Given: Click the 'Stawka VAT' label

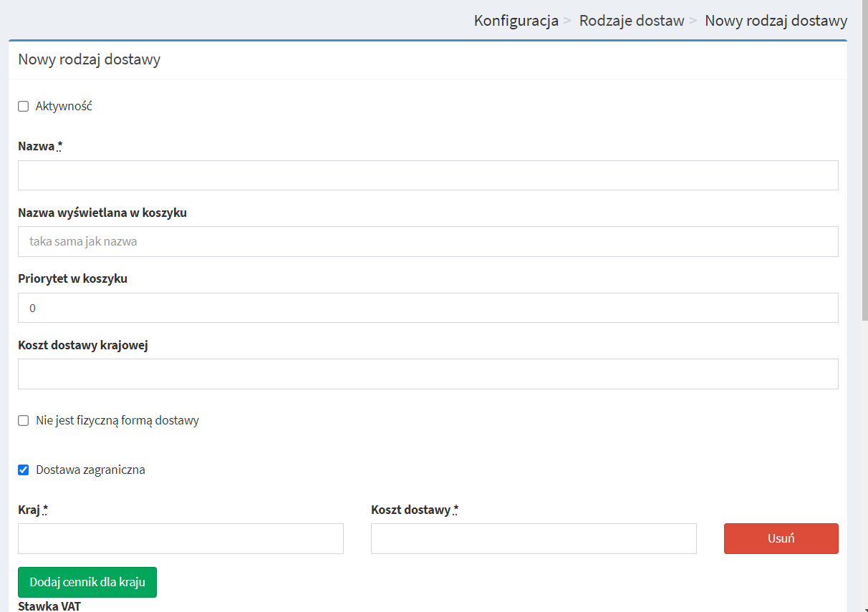Looking at the screenshot, I should click(49, 606).
